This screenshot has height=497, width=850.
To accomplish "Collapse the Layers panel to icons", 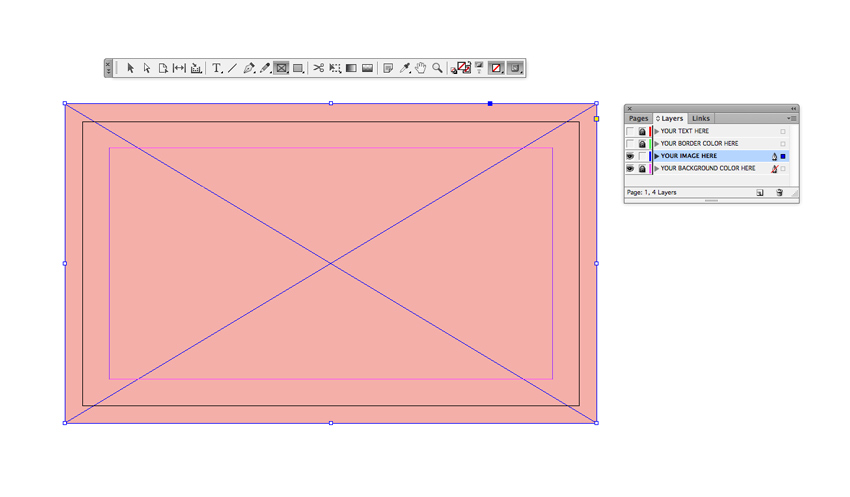I will 794,108.
